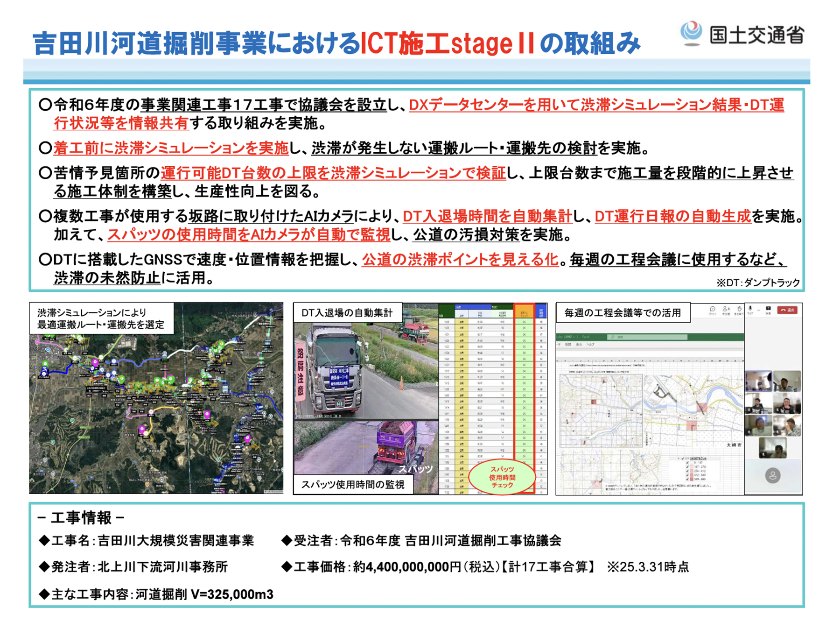
Task: Open dropdown arrow next to microphone
Action: tap(758, 310)
